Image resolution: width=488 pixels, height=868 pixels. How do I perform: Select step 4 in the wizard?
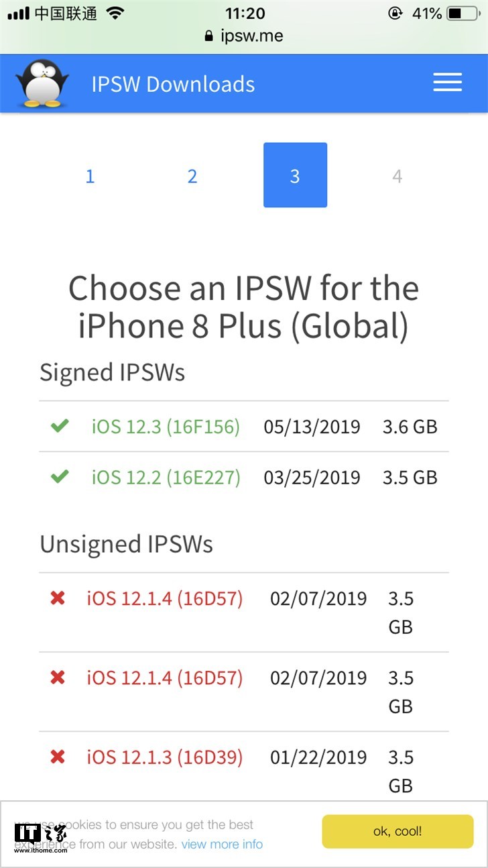pyautogui.click(x=398, y=176)
